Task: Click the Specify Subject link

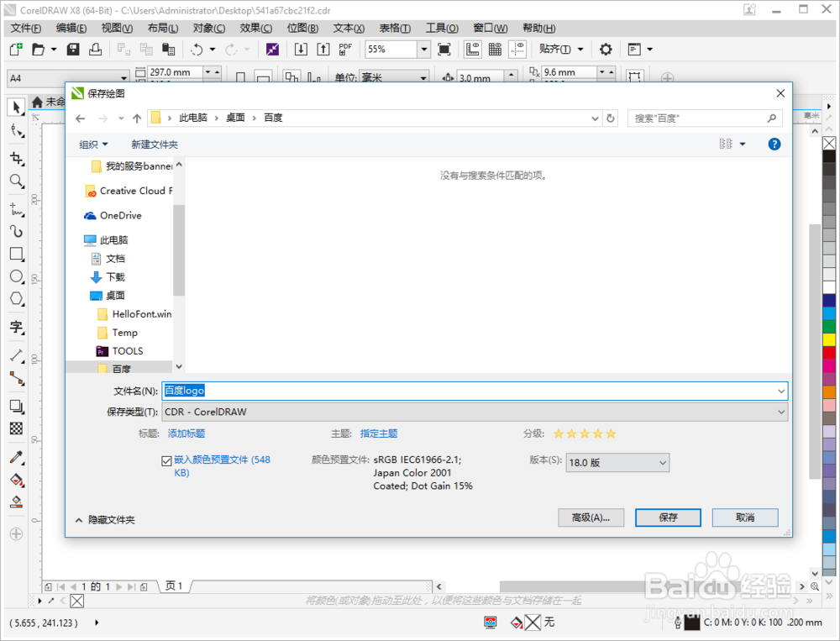Action: pos(379,433)
